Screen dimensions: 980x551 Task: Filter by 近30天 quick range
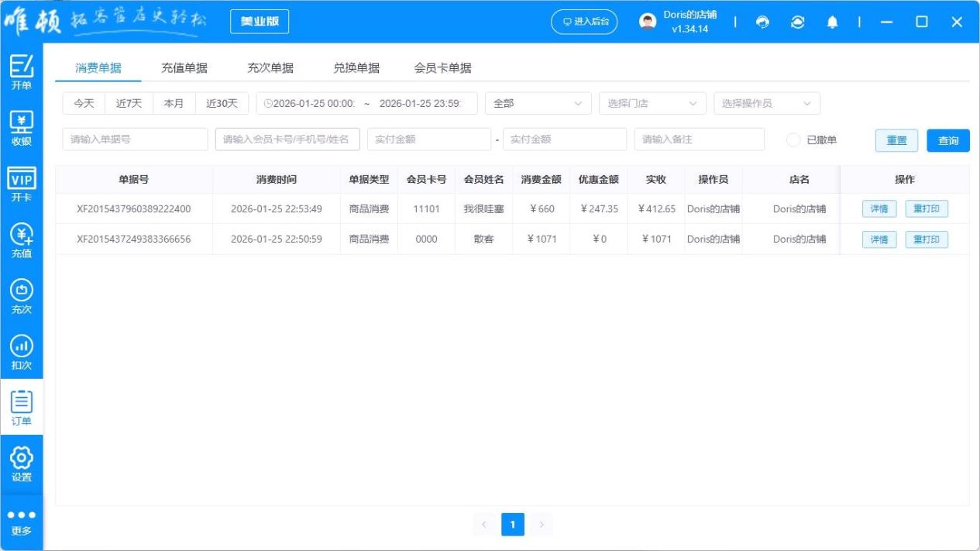222,103
